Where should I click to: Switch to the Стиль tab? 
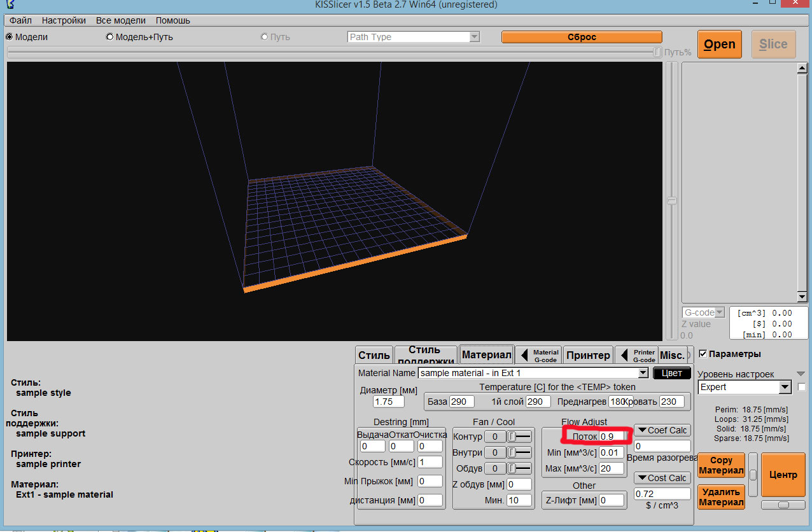click(374, 355)
